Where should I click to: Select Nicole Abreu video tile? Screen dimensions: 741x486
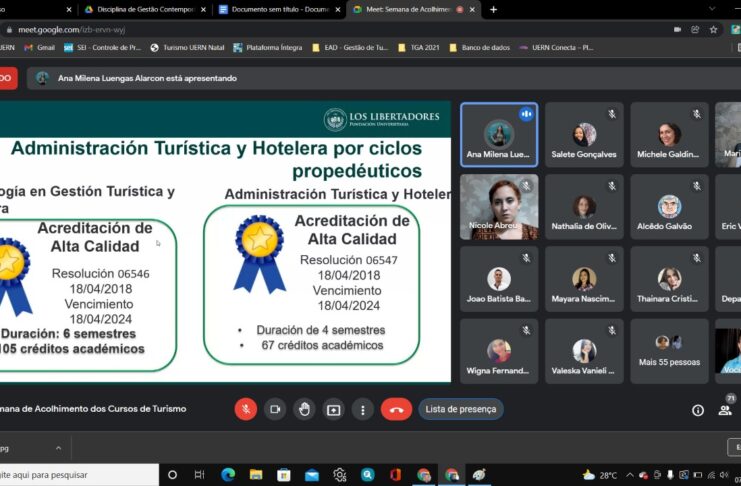point(499,207)
